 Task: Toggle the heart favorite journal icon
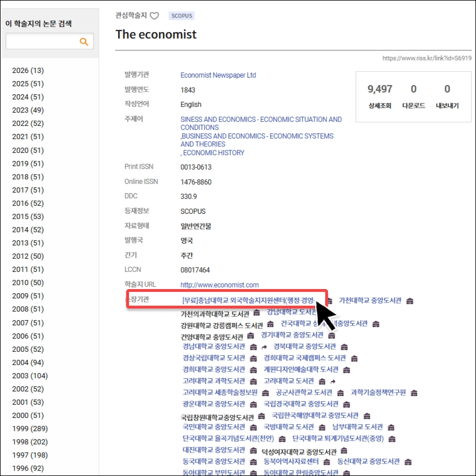tap(154, 16)
